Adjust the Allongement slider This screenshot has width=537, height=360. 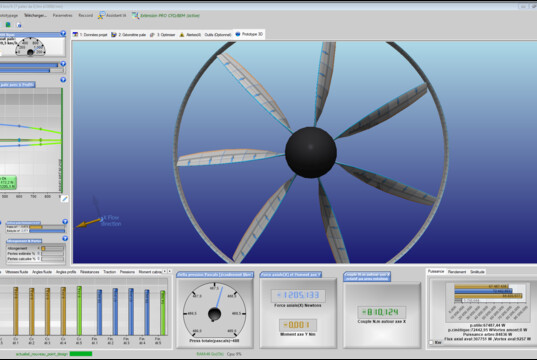52,248
